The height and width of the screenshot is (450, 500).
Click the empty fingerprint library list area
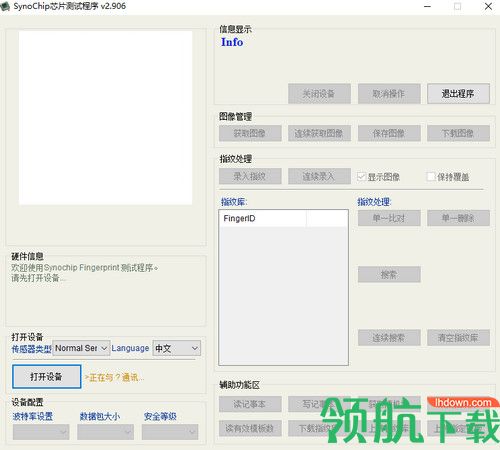pos(283,295)
